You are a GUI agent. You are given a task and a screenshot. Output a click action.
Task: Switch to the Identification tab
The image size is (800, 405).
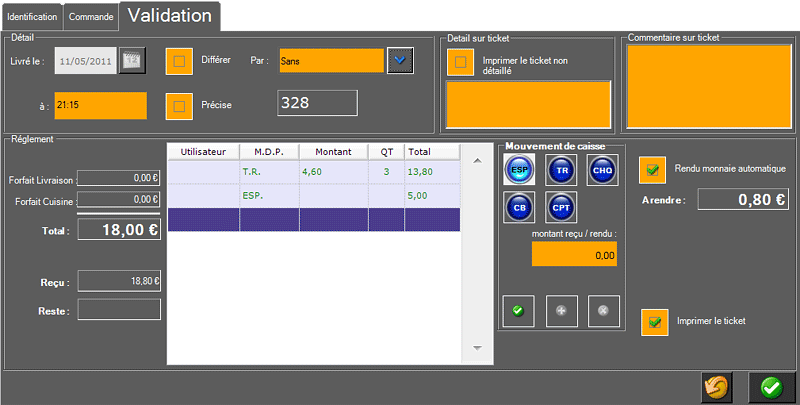point(32,17)
